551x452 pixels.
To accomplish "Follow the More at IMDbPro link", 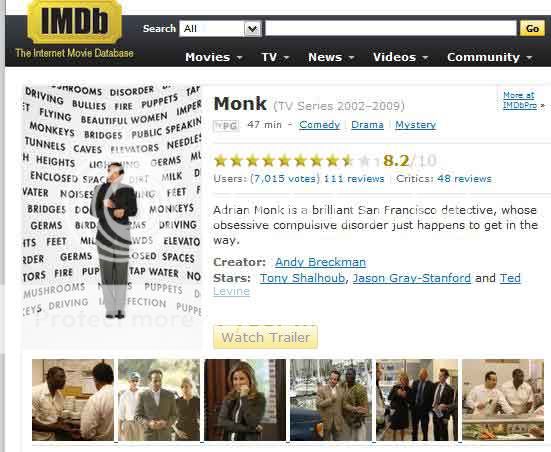I will point(520,100).
